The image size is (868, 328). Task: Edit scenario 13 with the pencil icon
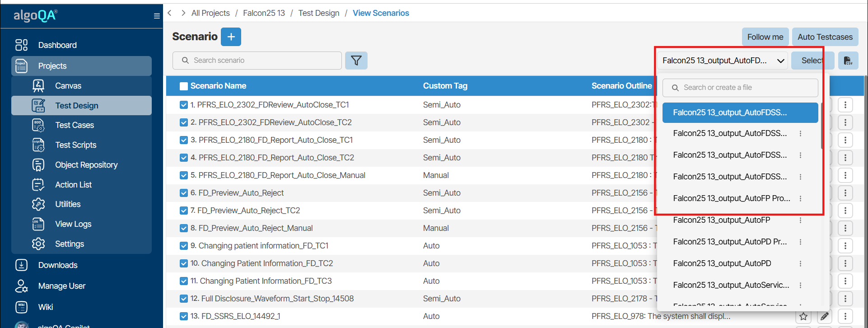pos(824,316)
